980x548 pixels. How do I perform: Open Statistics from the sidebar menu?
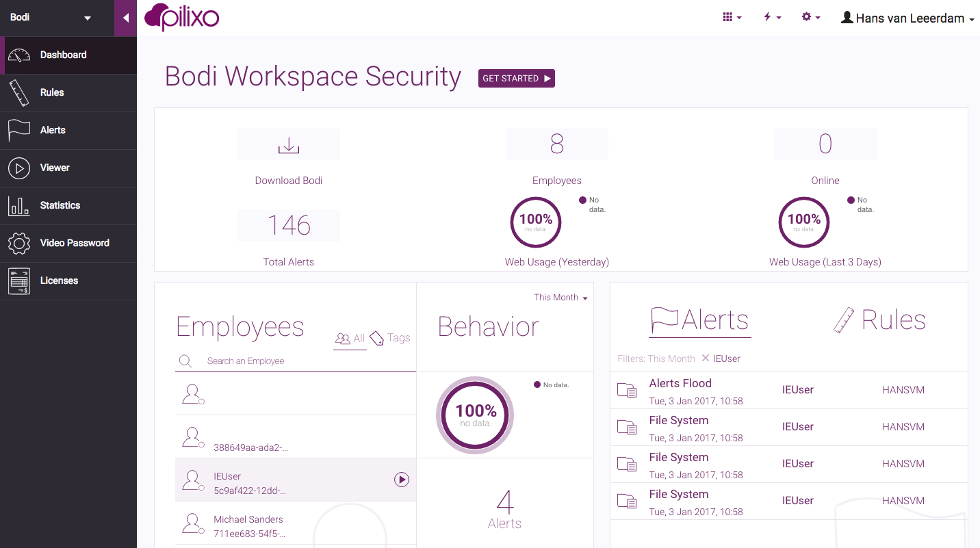68,206
